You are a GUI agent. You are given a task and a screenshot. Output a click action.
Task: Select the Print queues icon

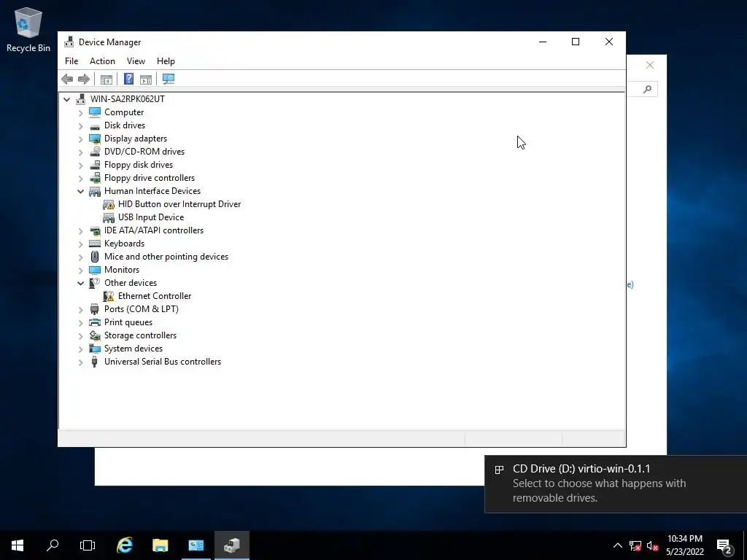pyautogui.click(x=95, y=322)
